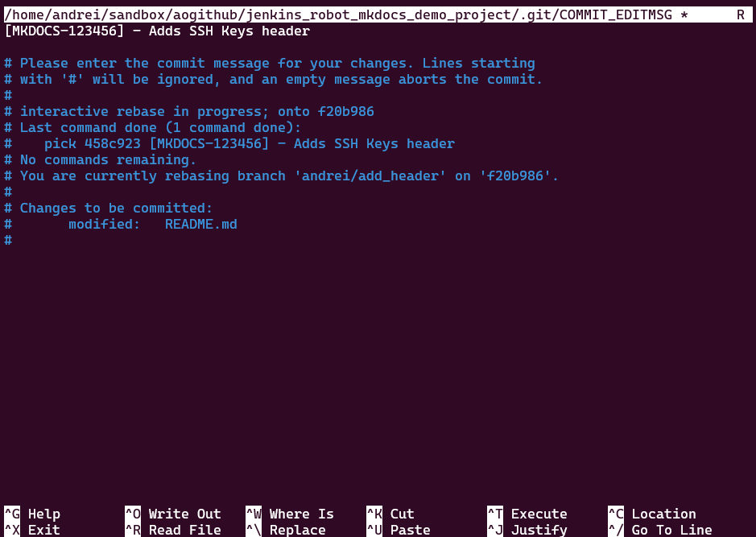756x537 pixels.
Task: Select the ^O Write Out shortcut
Action: [173, 514]
